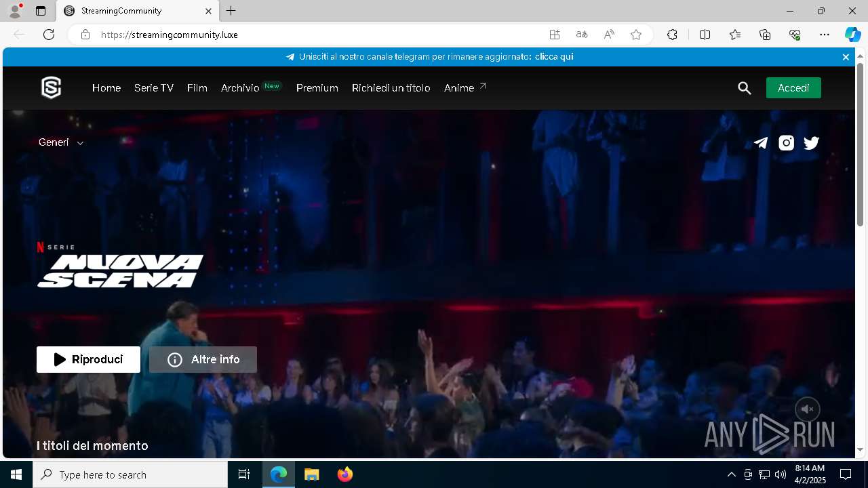Toggle Edge split screen icon
The height and width of the screenshot is (488, 868).
(x=705, y=35)
